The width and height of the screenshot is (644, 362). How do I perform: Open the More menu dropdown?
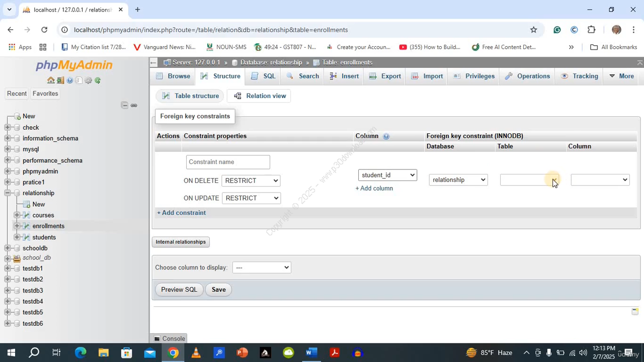[621, 76]
